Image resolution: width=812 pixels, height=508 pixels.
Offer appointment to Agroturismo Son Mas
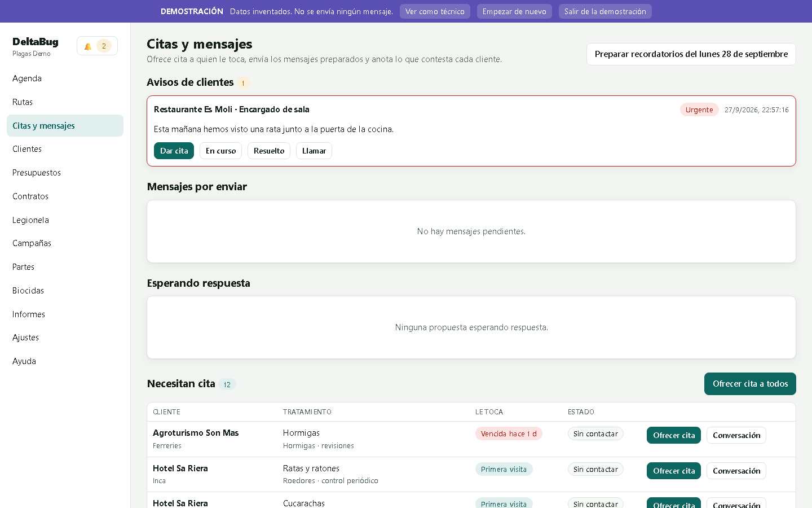tap(674, 435)
